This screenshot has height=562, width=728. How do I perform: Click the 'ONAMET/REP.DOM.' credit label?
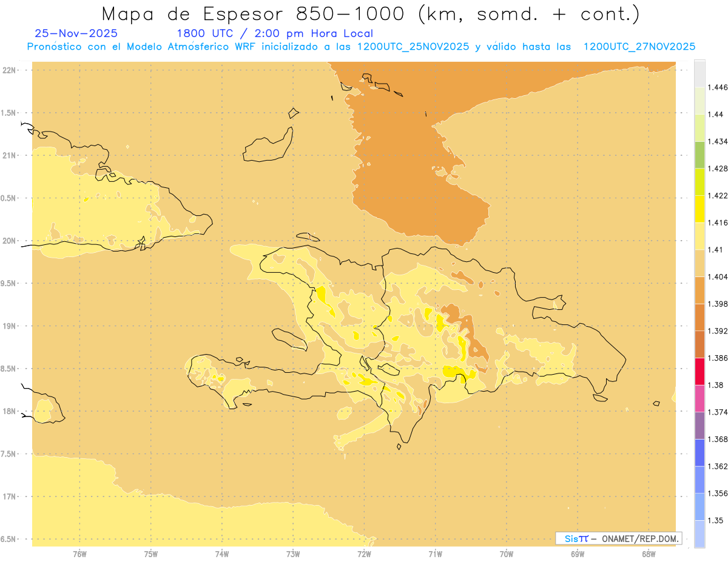[639, 538]
